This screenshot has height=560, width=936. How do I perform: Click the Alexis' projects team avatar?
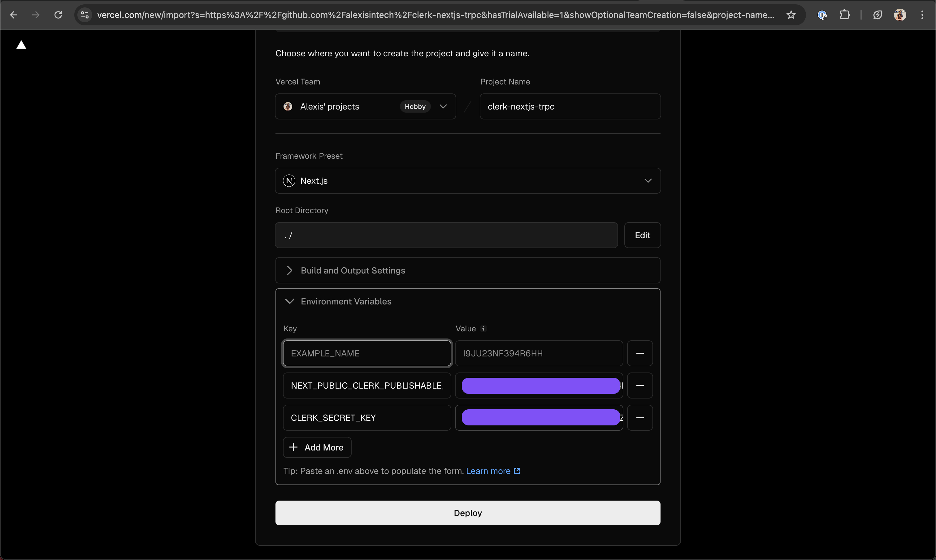point(288,106)
